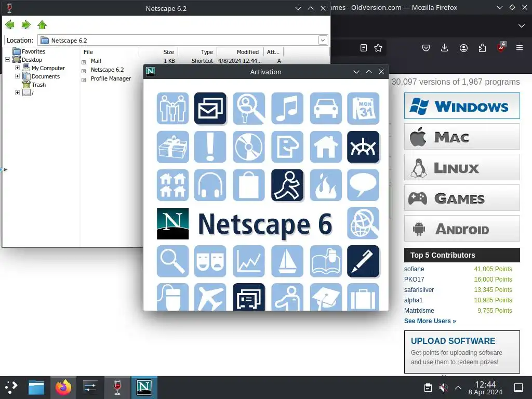Click the green Up arrow in Netscape 6.2 window
The height and width of the screenshot is (399, 532).
(42, 24)
